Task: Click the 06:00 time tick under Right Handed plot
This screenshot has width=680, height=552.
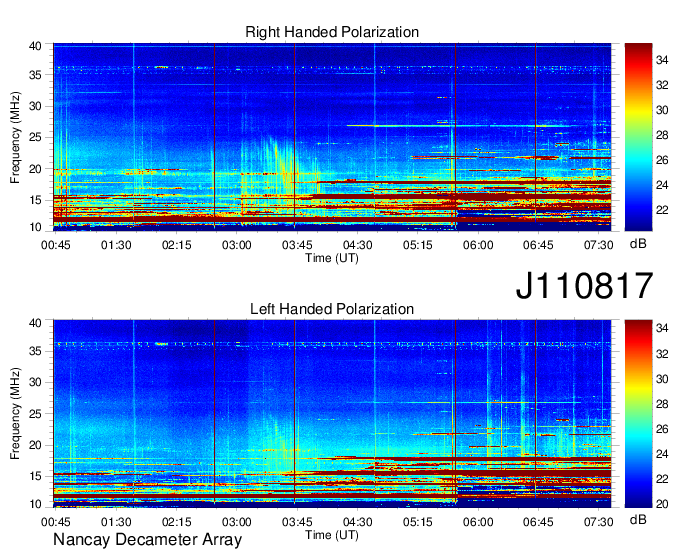Action: (x=478, y=245)
